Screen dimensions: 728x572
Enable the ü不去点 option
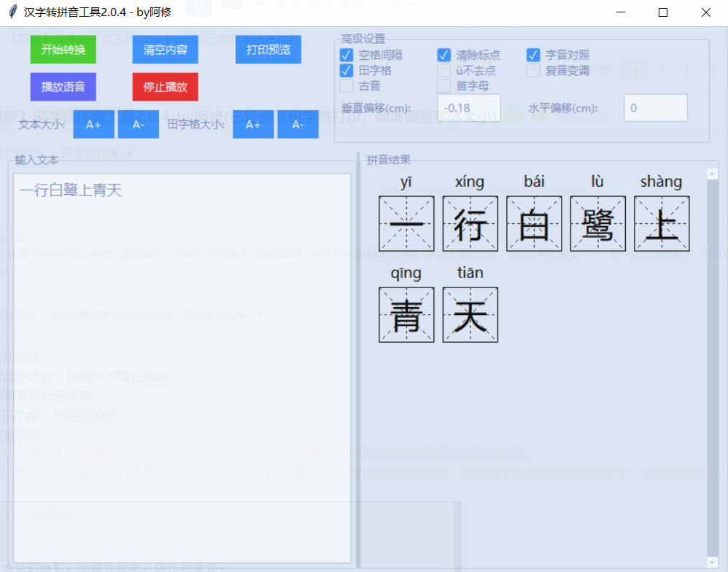[445, 71]
